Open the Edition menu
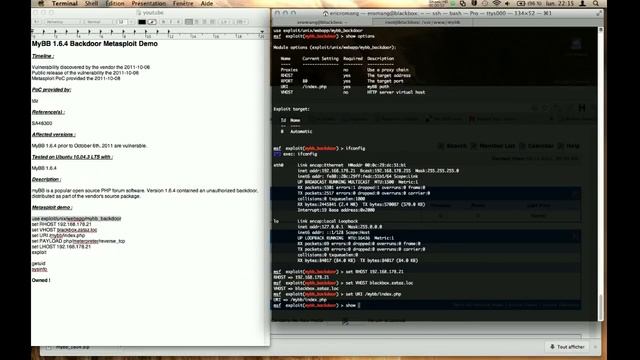 [115, 3]
